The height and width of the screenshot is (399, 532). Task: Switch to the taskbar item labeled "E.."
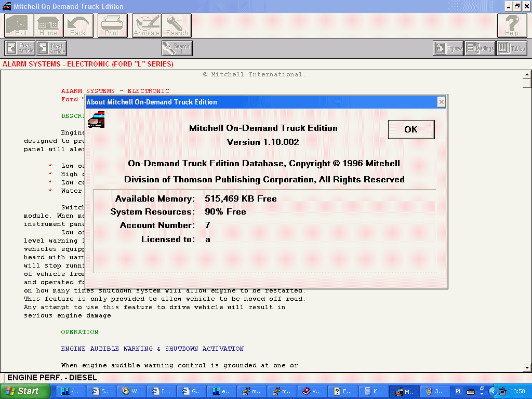[343, 391]
